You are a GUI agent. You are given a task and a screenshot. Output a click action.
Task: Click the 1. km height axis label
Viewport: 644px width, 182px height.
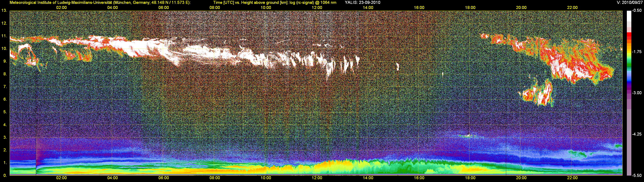point(5,163)
